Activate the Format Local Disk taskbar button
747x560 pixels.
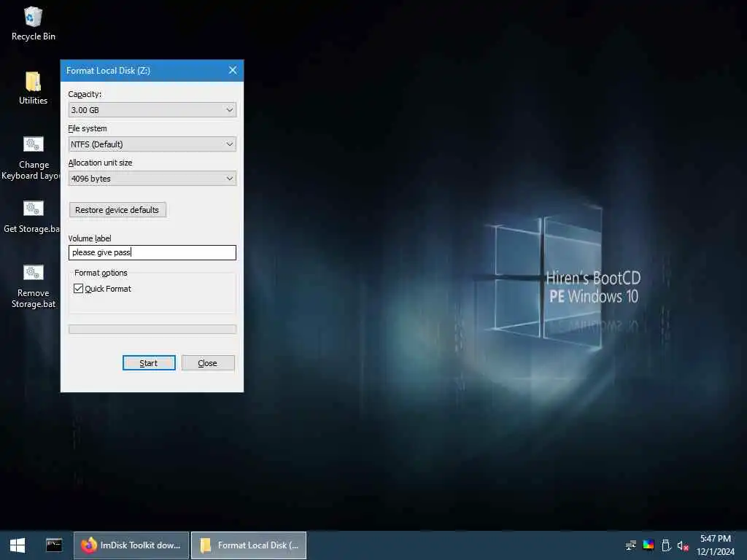(x=249, y=545)
